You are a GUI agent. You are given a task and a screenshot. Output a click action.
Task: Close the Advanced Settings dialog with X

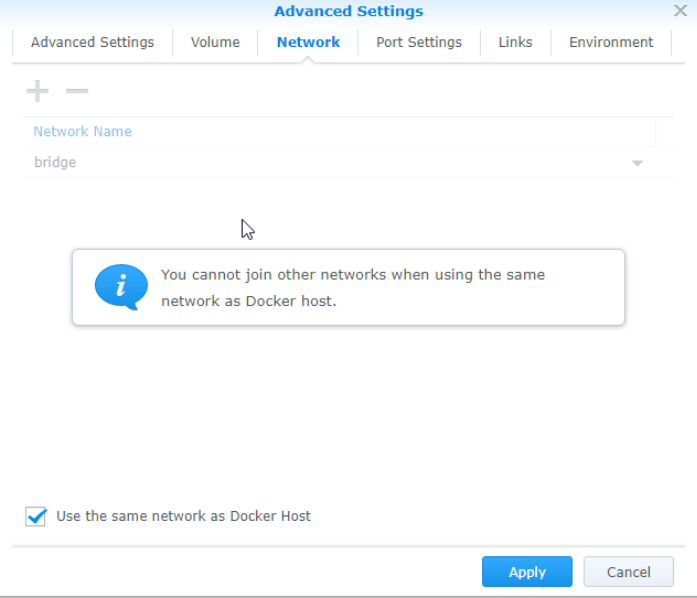pos(680,11)
